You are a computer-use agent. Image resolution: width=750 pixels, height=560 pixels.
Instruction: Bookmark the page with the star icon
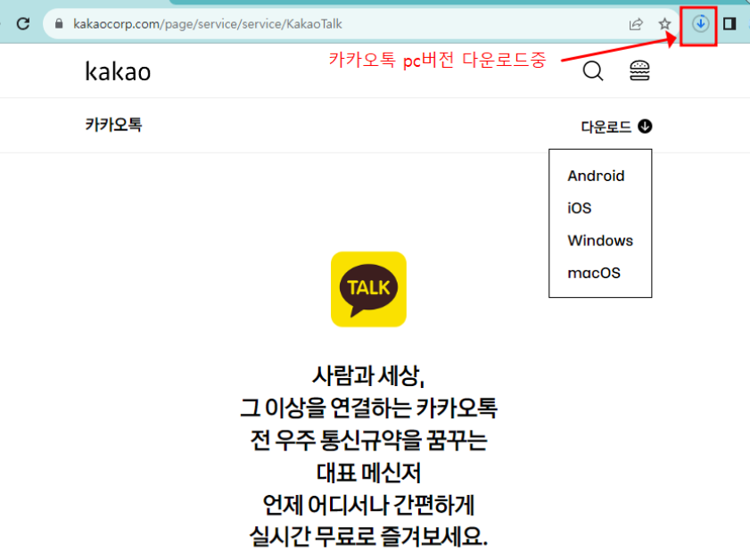pos(664,24)
